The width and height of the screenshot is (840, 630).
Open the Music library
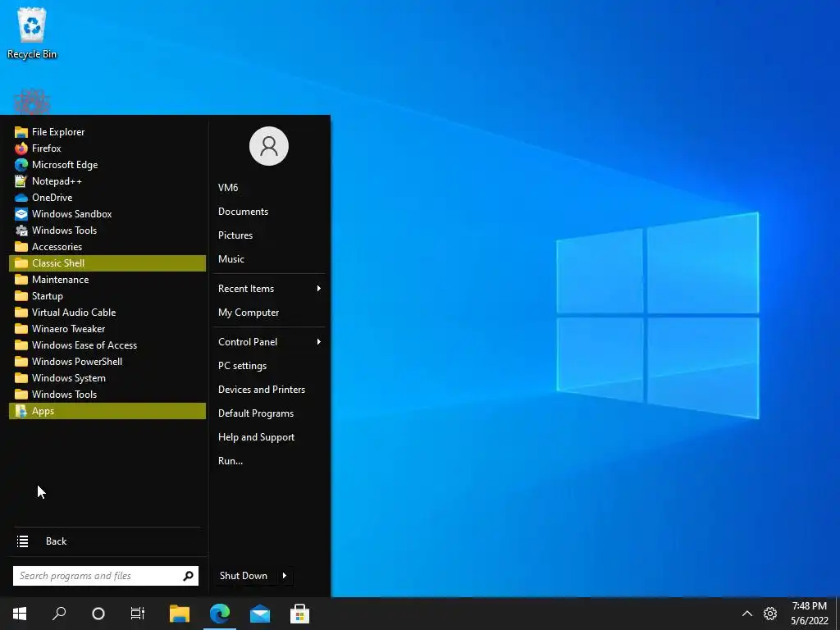click(x=269, y=258)
